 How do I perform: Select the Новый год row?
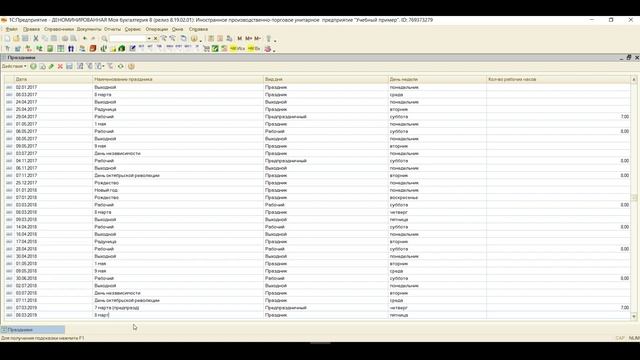click(318, 190)
